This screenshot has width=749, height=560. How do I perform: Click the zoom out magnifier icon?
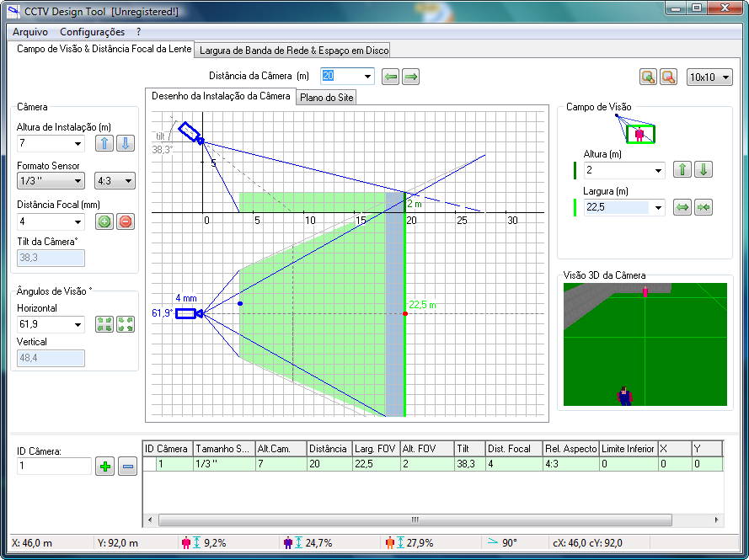pos(668,77)
